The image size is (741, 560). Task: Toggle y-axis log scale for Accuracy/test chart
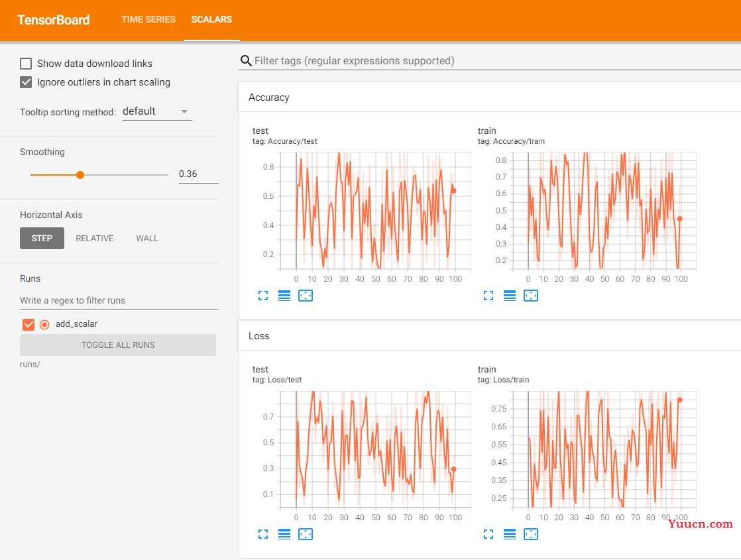tap(284, 296)
